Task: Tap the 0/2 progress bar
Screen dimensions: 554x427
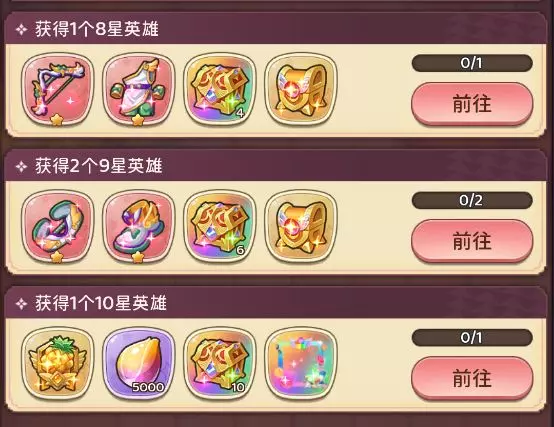Action: tap(472, 201)
